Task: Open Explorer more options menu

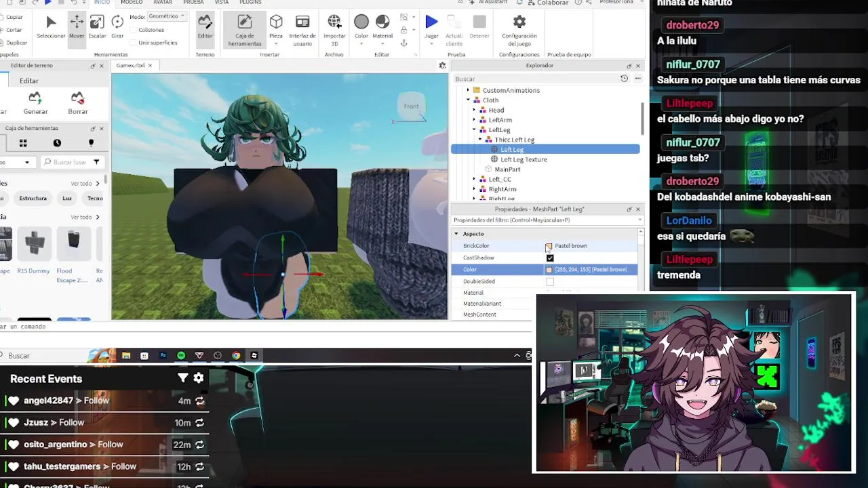Action: (637, 79)
